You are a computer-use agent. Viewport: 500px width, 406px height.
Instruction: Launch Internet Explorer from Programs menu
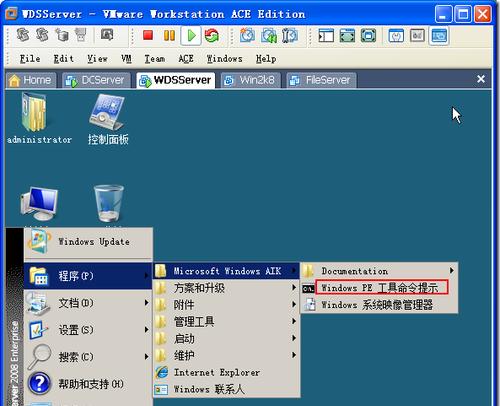click(x=226, y=372)
